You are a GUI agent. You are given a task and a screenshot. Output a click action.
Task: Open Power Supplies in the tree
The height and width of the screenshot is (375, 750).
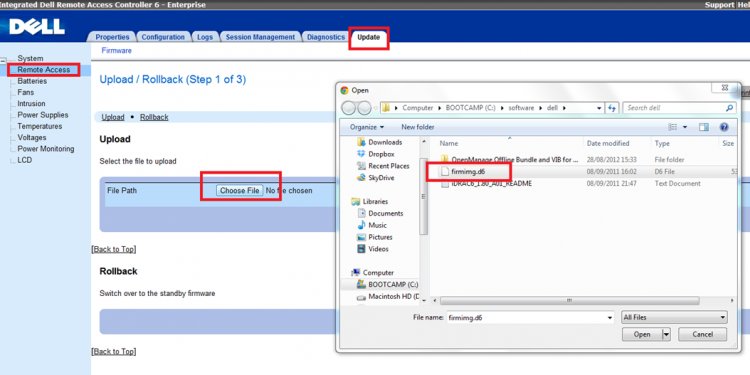pos(43,115)
